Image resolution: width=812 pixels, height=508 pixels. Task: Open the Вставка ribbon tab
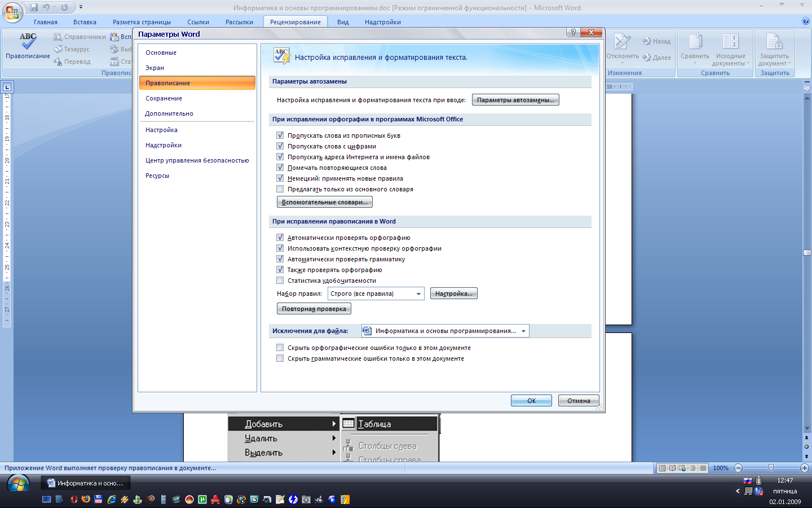(85, 22)
